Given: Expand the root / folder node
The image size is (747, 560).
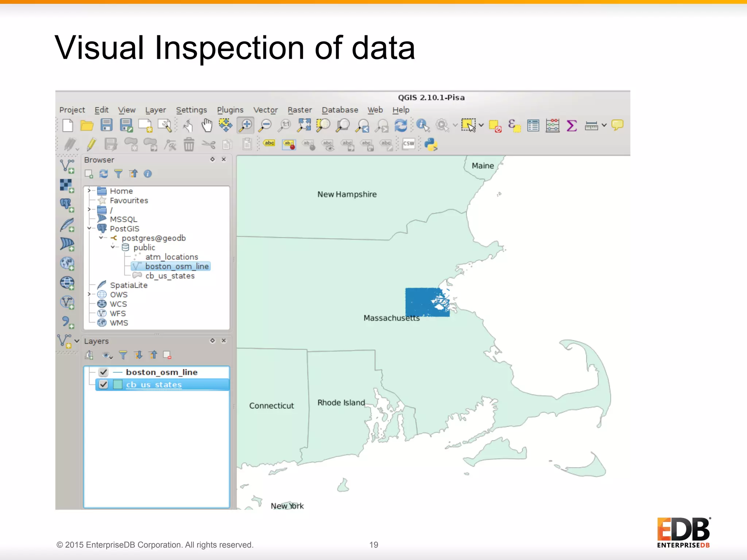Looking at the screenshot, I should click(89, 210).
